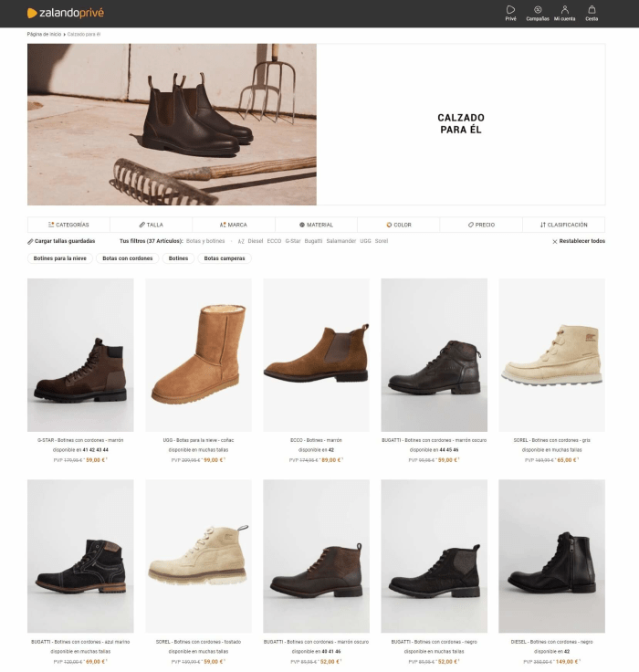
Task: Click the 65,00 € price of Sorel gris boot
Action: coord(567,460)
